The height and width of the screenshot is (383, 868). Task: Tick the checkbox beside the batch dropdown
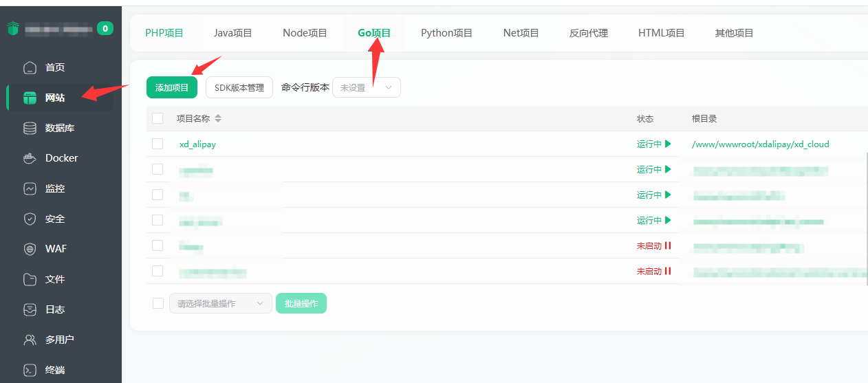click(158, 303)
